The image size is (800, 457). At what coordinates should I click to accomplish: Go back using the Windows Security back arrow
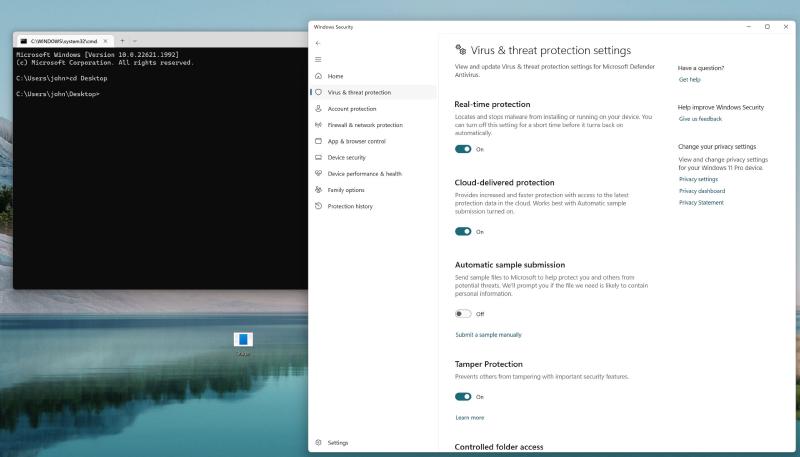[x=318, y=43]
